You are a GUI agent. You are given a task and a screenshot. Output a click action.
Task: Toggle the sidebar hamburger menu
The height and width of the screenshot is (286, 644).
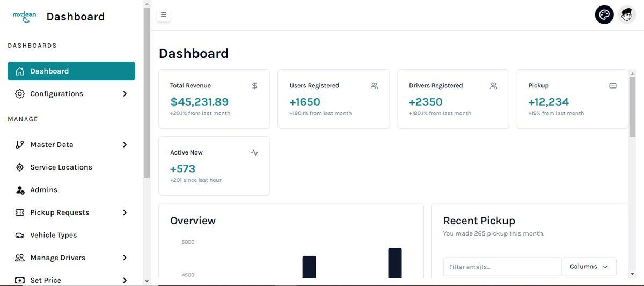(x=164, y=15)
